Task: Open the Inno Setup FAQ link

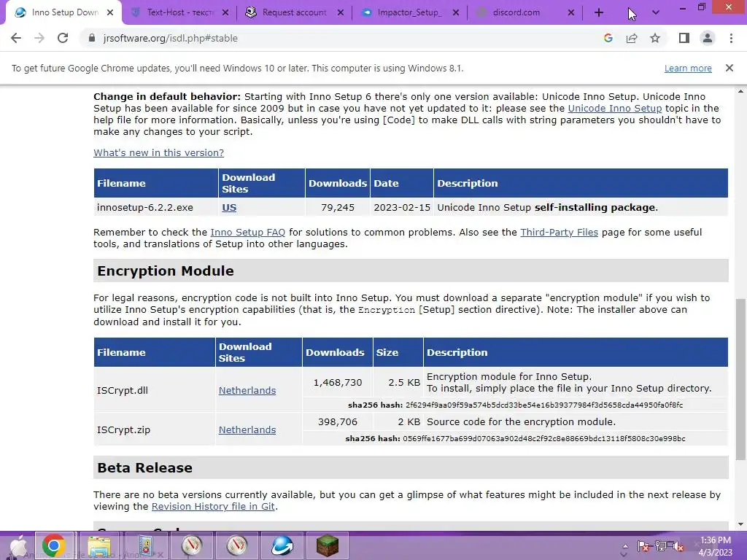Action: click(248, 232)
